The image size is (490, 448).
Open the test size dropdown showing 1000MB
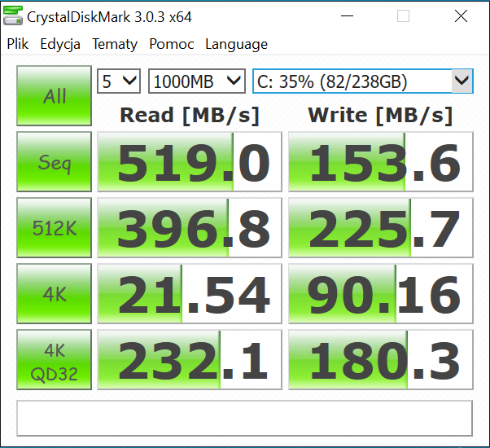pos(196,81)
